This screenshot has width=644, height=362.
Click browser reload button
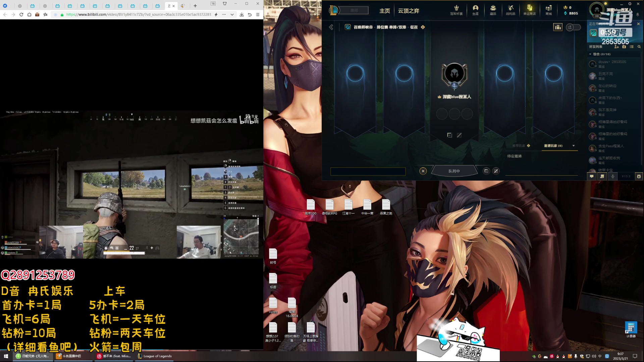[21, 14]
